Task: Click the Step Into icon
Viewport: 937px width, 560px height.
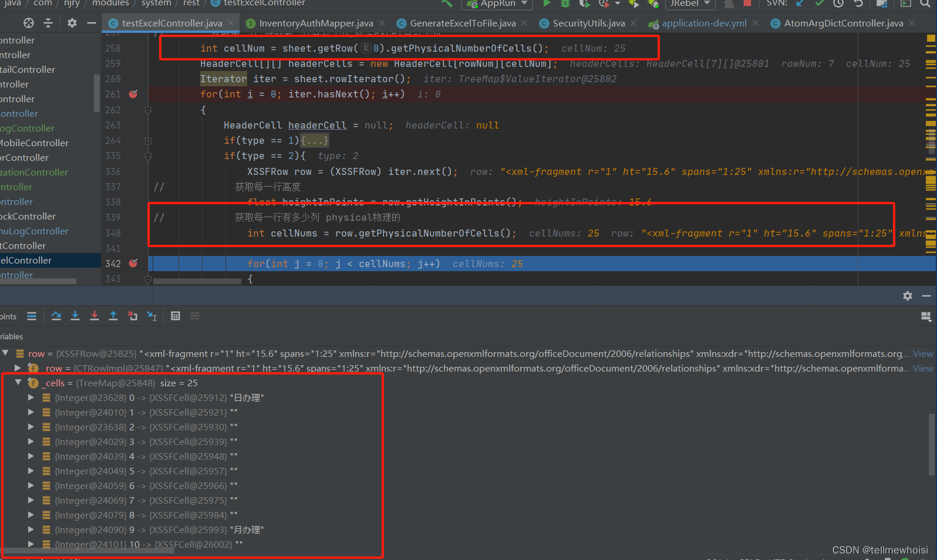Action: point(75,316)
